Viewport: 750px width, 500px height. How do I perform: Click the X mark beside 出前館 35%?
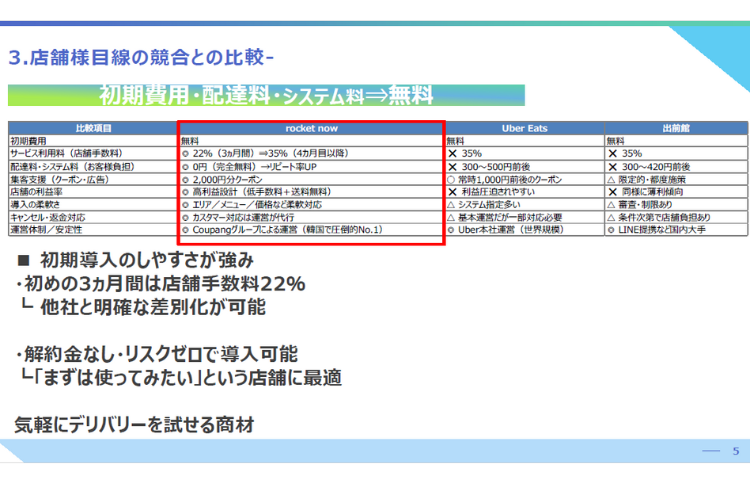[612, 154]
